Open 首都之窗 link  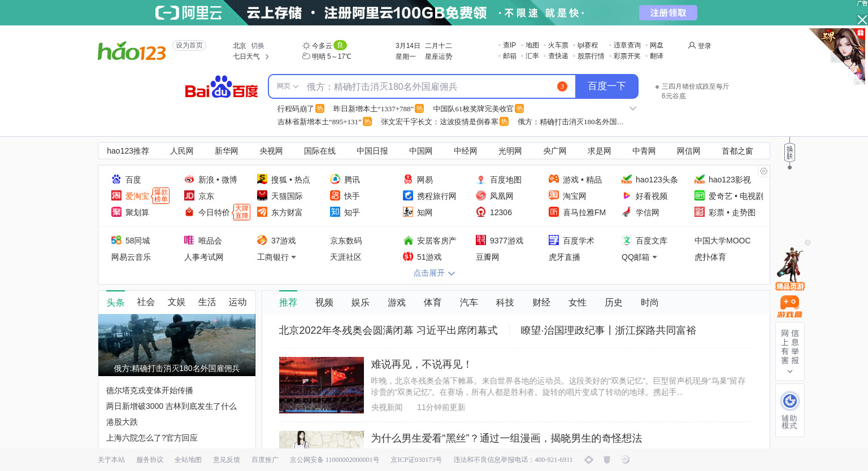point(737,151)
